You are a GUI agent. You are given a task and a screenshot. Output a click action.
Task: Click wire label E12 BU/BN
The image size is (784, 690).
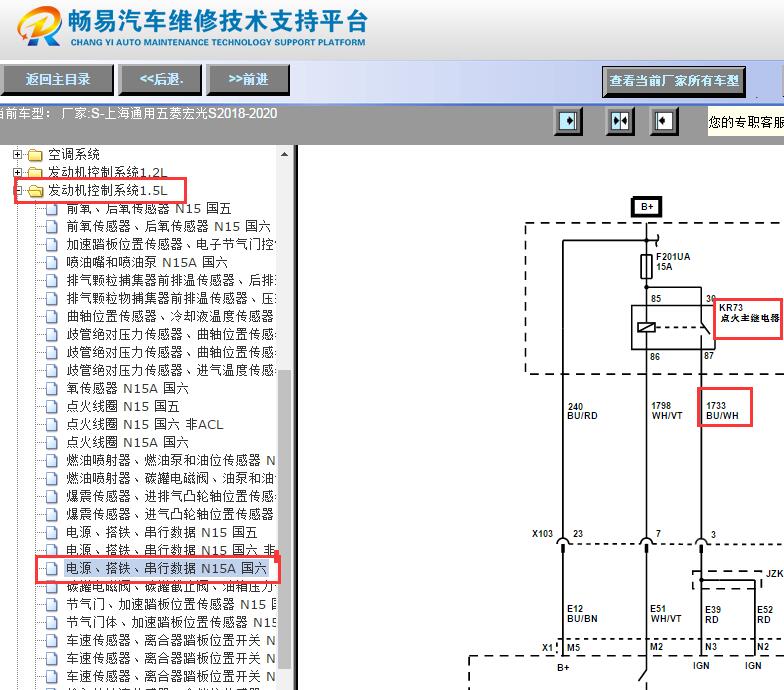point(582,614)
